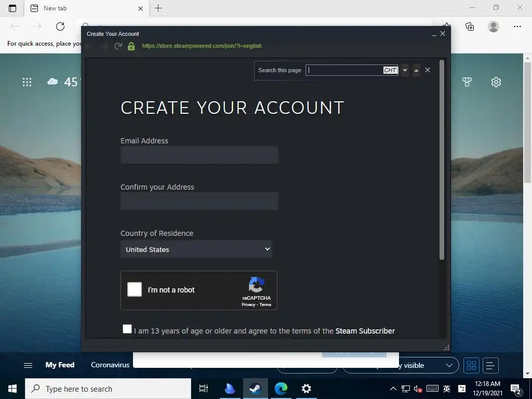Click the reCAPTCHA logo
The image size is (532, 399).
pyautogui.click(x=257, y=284)
